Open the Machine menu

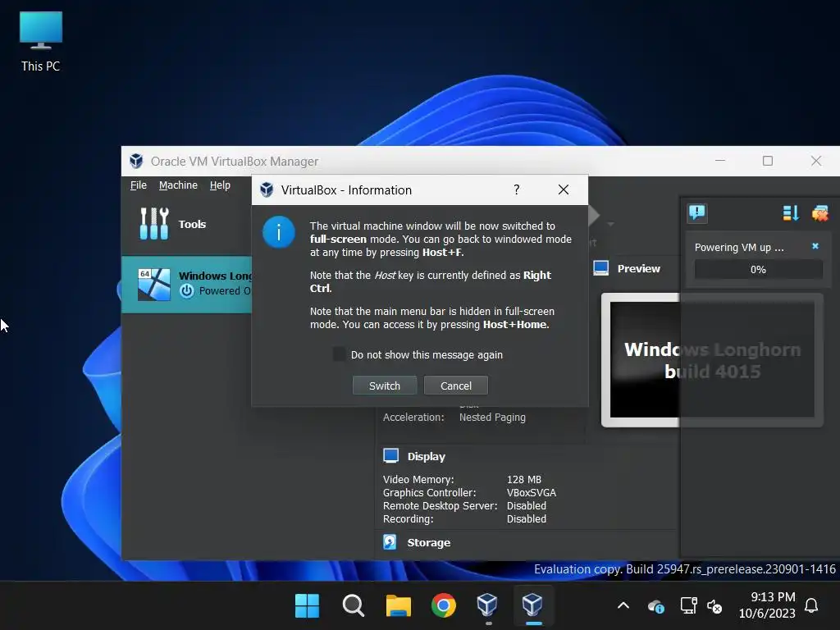click(x=178, y=185)
